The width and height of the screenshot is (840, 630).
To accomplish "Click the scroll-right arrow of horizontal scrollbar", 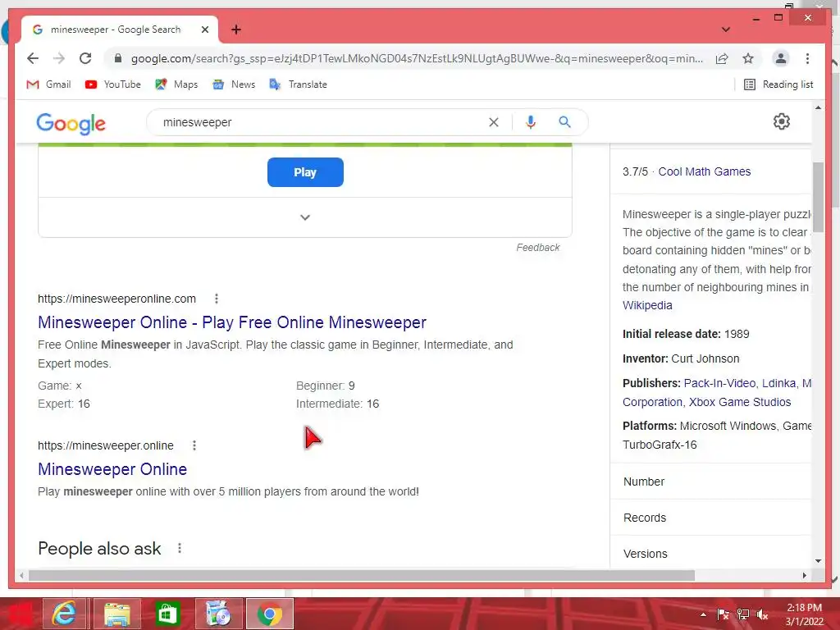I will tap(804, 575).
